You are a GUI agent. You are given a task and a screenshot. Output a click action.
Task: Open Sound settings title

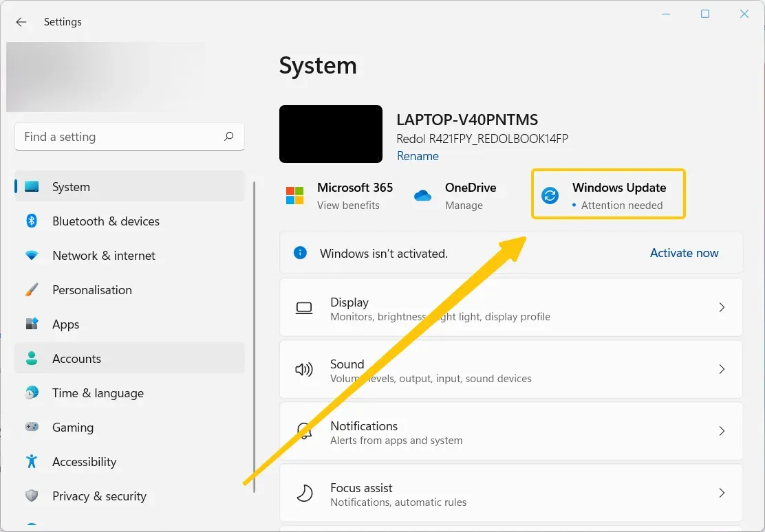(x=347, y=364)
